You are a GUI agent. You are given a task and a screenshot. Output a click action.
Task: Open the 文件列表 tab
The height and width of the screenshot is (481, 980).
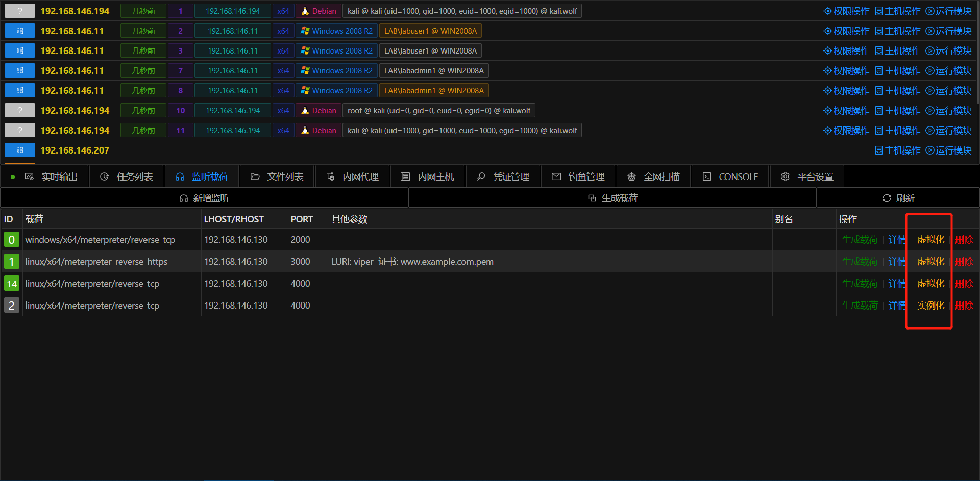277,176
